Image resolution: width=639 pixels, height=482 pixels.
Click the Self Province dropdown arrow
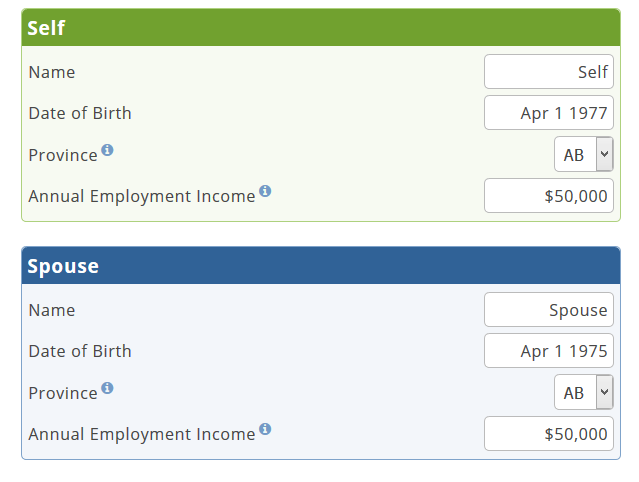tap(605, 154)
